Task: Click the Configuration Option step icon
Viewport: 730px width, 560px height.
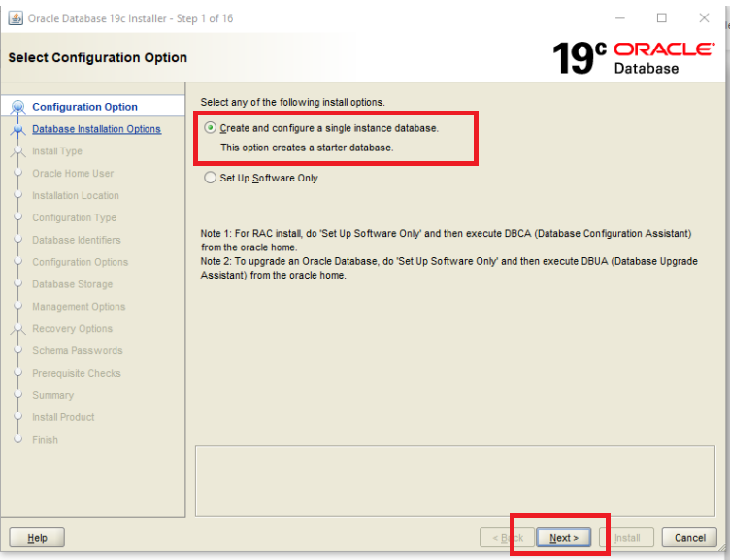Action: pyautogui.click(x=17, y=108)
